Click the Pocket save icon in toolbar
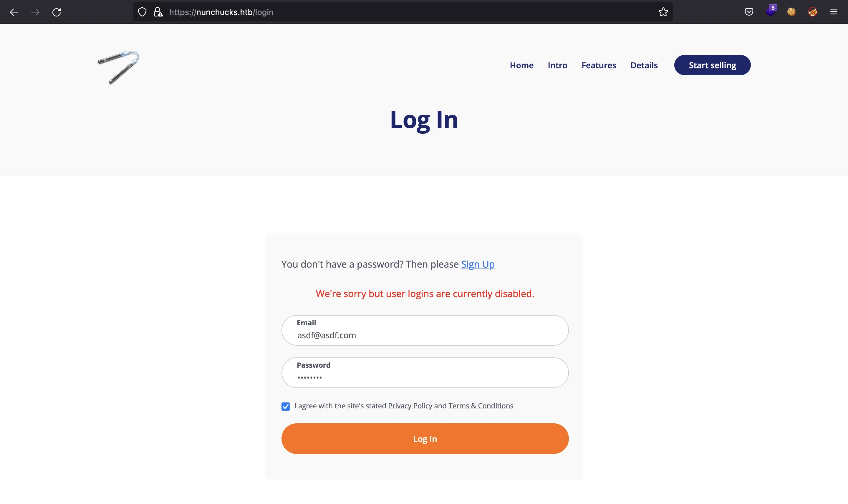This screenshot has height=504, width=848. click(x=749, y=12)
